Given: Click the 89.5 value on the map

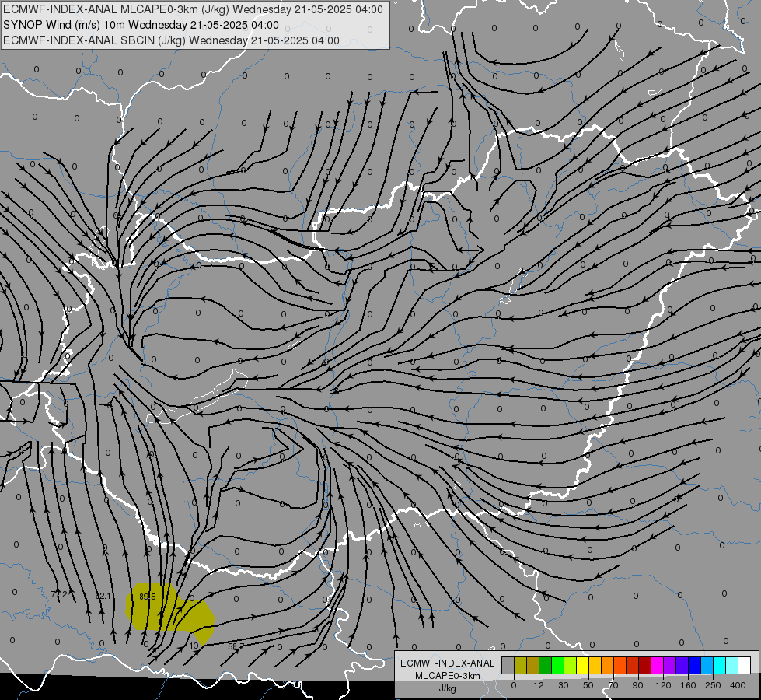Looking at the screenshot, I should point(147,597).
